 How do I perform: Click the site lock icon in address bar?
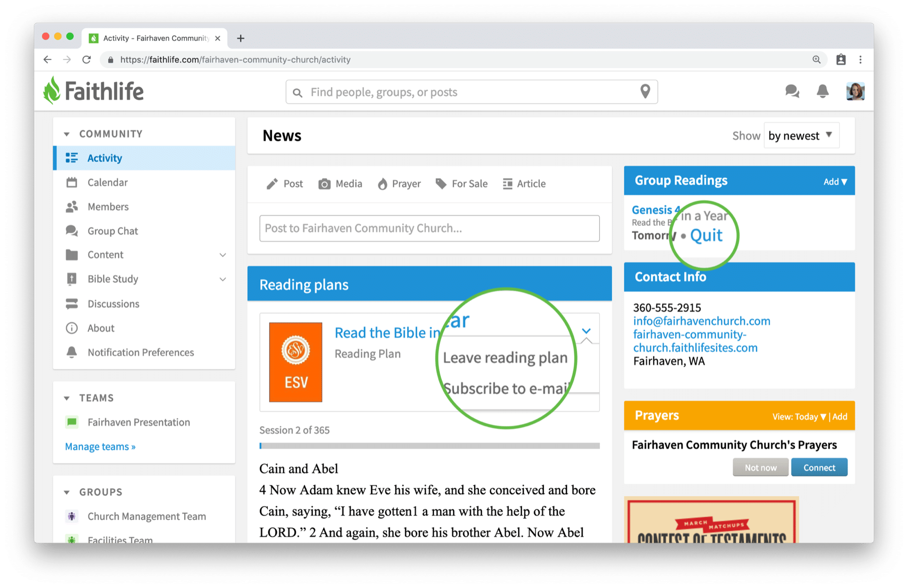pyautogui.click(x=110, y=60)
